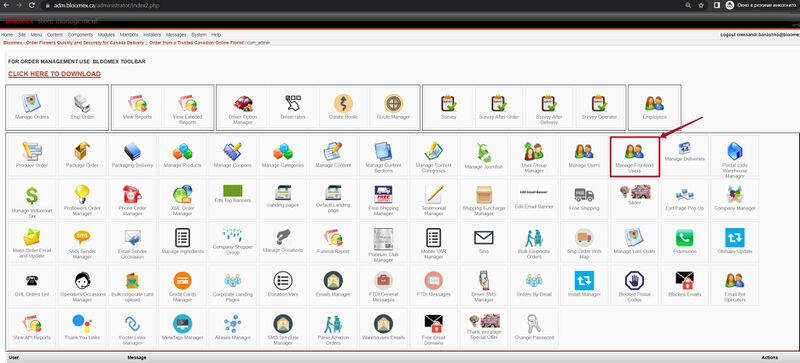The height and width of the screenshot is (363, 800).
Task: Open the System menu
Action: coord(198,35)
